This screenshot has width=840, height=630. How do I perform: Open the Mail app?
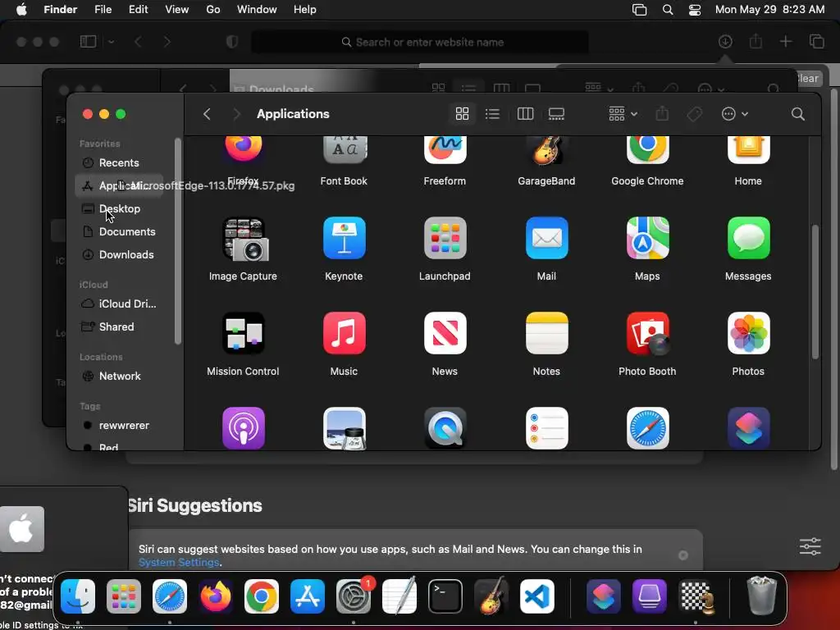[x=546, y=238]
